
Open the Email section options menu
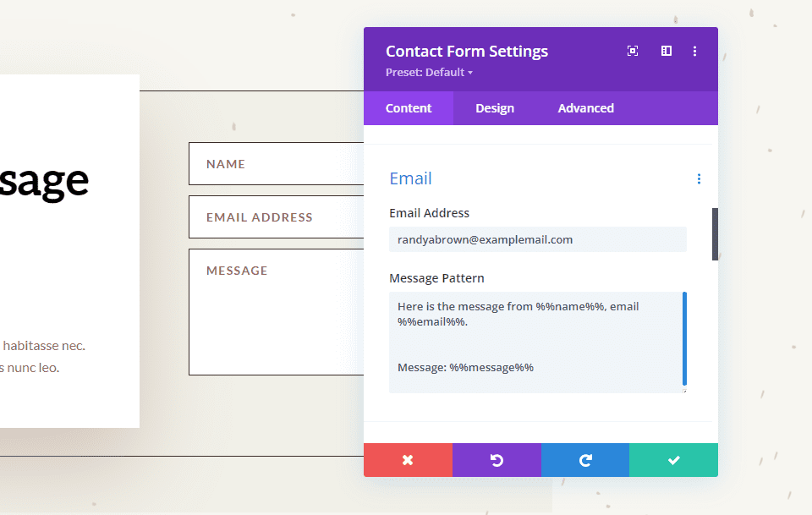pos(699,178)
